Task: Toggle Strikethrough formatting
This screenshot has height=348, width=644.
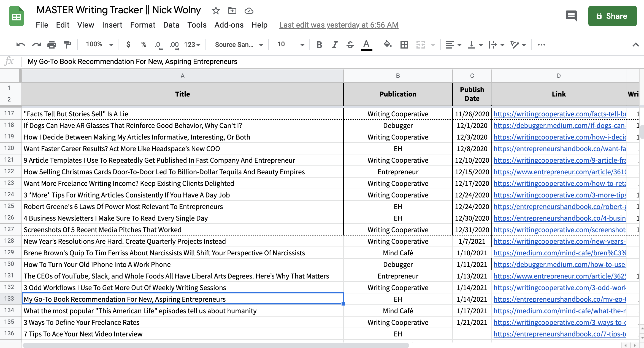Action: coord(350,45)
